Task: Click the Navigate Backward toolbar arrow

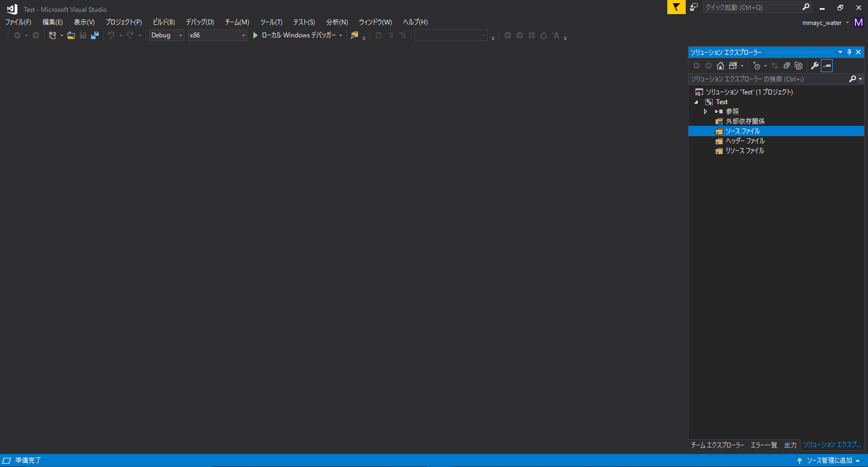Action: point(17,35)
